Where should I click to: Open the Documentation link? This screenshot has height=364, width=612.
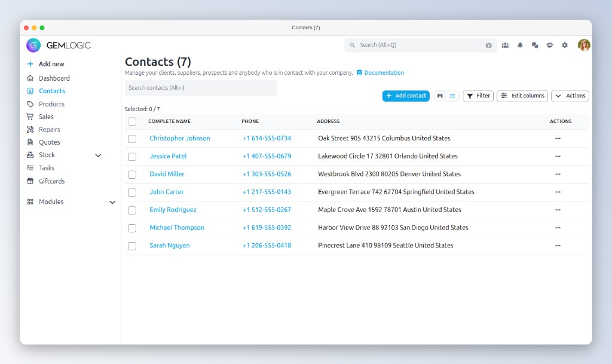click(x=383, y=73)
